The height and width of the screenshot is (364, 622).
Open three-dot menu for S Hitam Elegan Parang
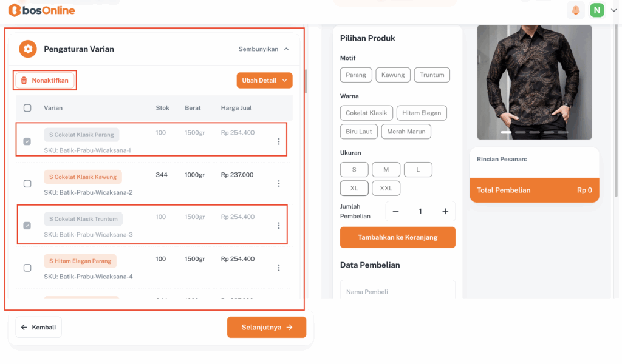(279, 268)
